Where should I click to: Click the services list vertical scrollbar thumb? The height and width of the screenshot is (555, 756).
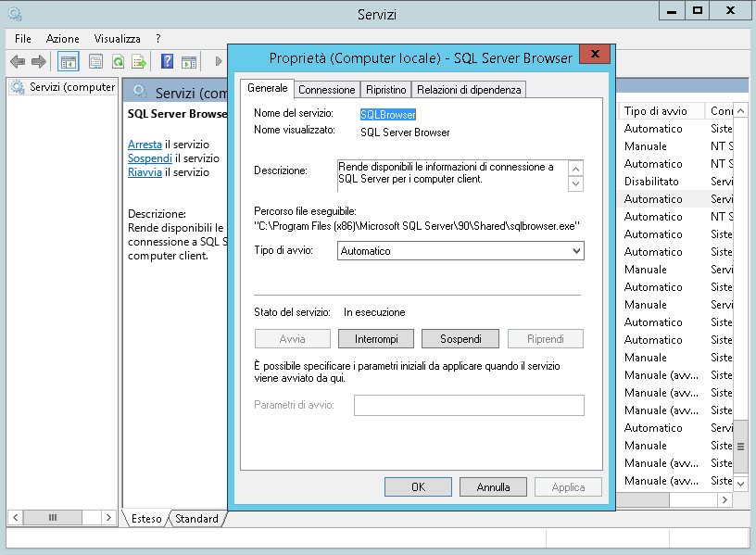(x=740, y=447)
